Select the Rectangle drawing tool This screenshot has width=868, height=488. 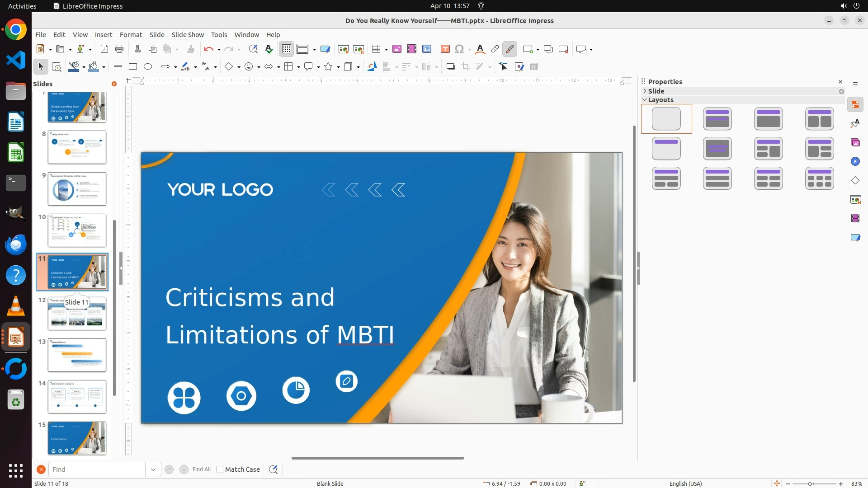133,67
